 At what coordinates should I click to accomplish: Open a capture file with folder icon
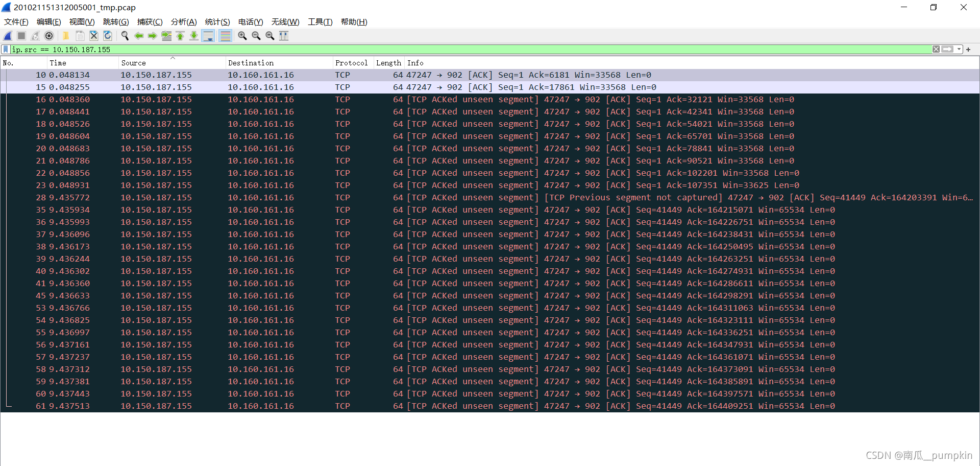point(66,36)
